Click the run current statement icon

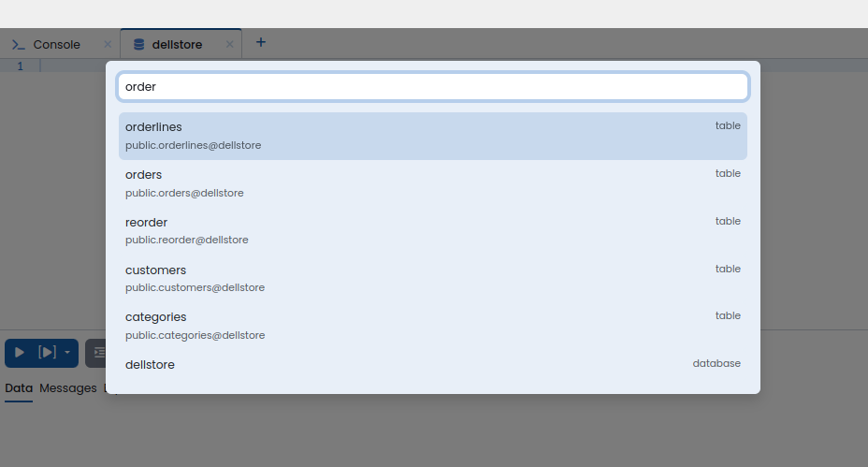47,353
